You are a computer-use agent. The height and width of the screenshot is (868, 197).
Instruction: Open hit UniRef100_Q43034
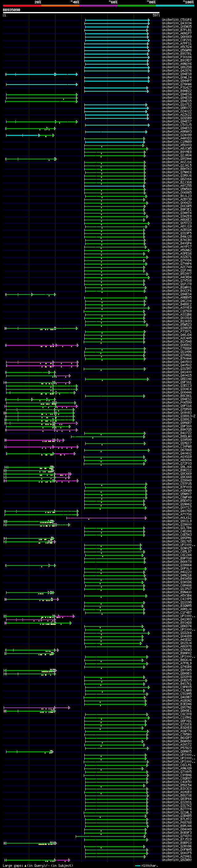coord(177,23)
